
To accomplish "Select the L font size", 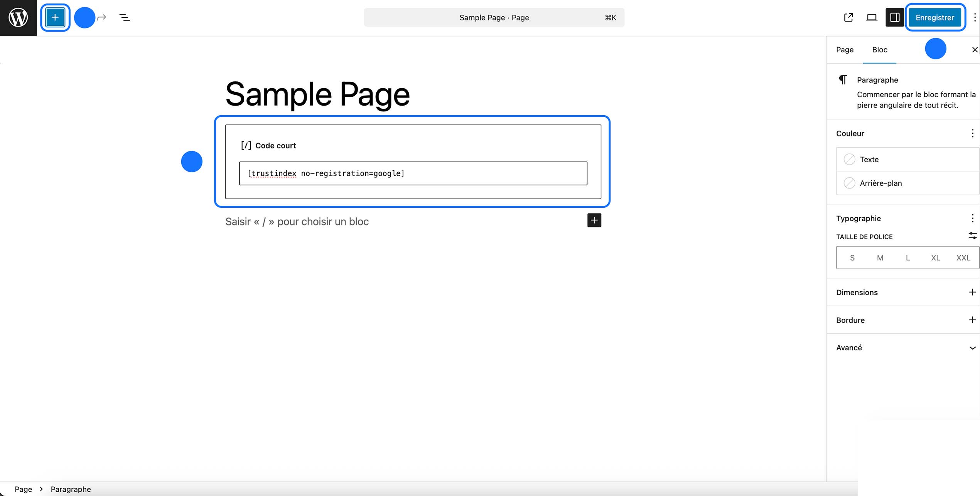I will pyautogui.click(x=908, y=257).
